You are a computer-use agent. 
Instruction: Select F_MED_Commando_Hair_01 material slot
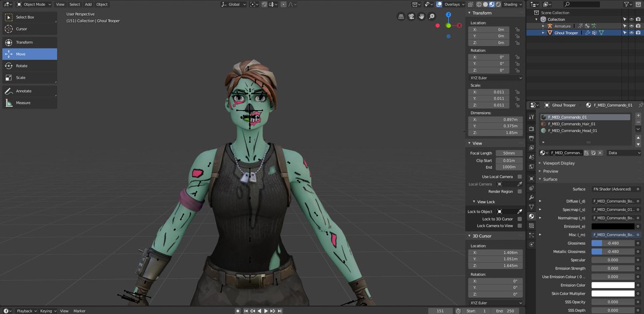(x=585, y=124)
